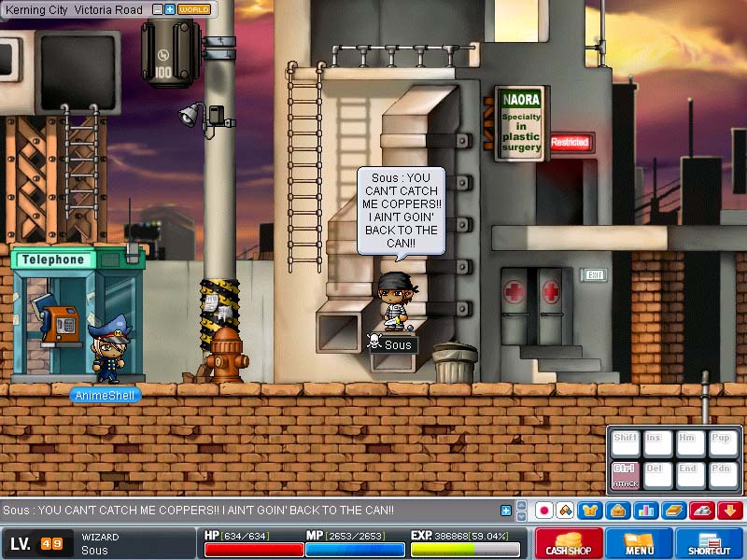The image size is (747, 560).
Task: Open the Inventory bag icon
Action: pos(618,511)
